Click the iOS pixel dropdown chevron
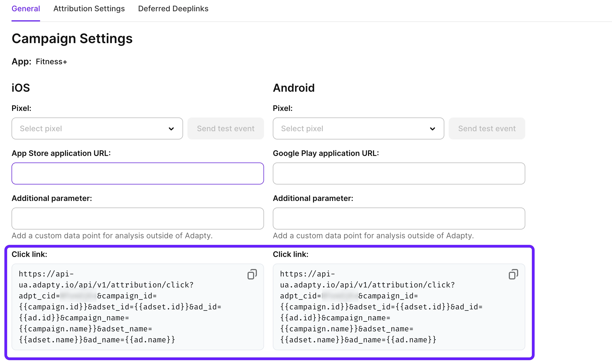This screenshot has height=364, width=612. [x=171, y=129]
